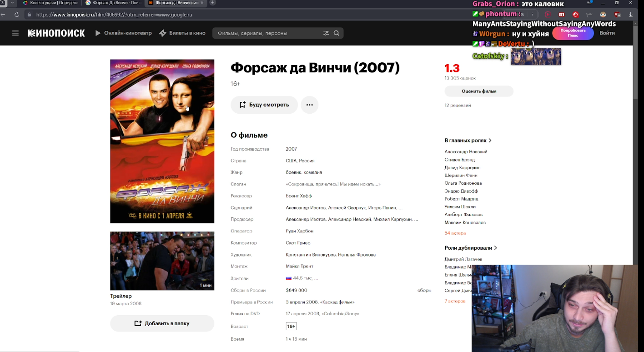The image size is (644, 352).
Task: Click the Russian flag next to 44.6 тыс
Action: coord(288,278)
